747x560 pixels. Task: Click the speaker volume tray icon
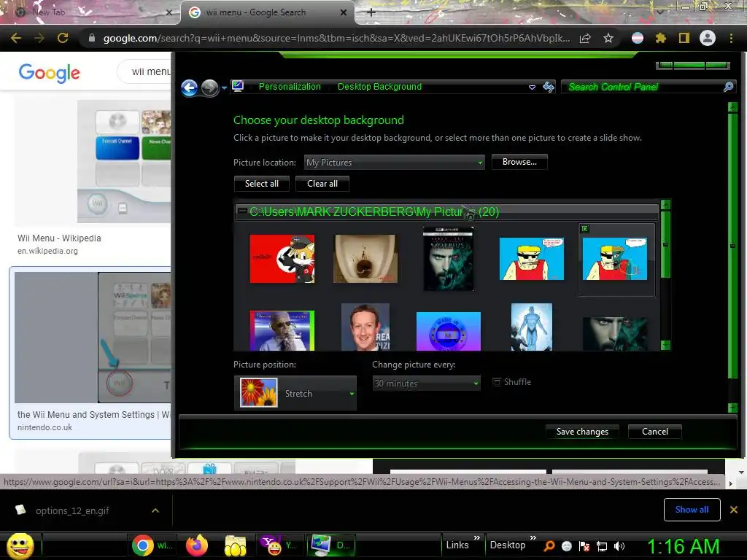pyautogui.click(x=620, y=546)
